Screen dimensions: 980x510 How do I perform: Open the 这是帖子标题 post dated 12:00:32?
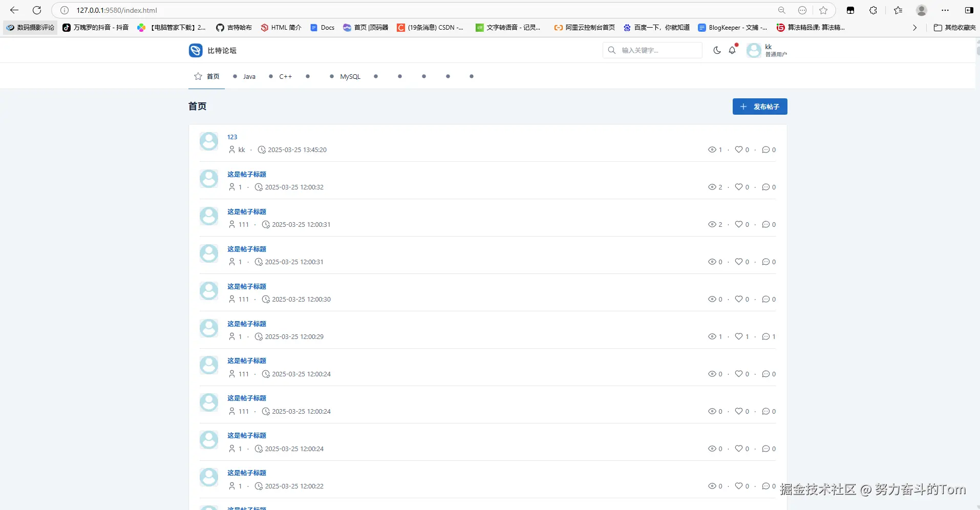pos(247,174)
